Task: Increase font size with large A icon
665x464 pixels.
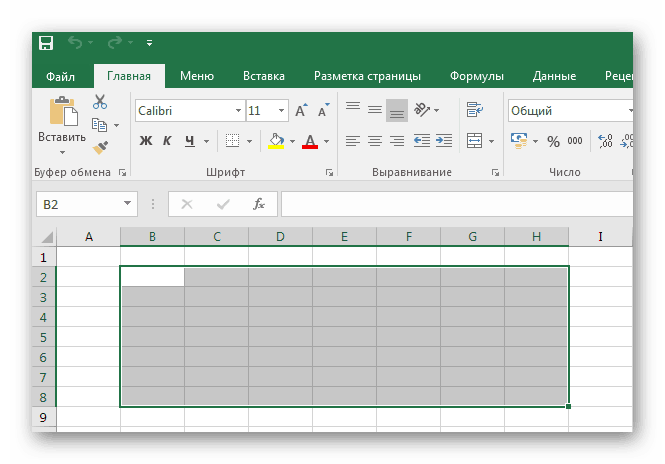Action: (x=302, y=110)
